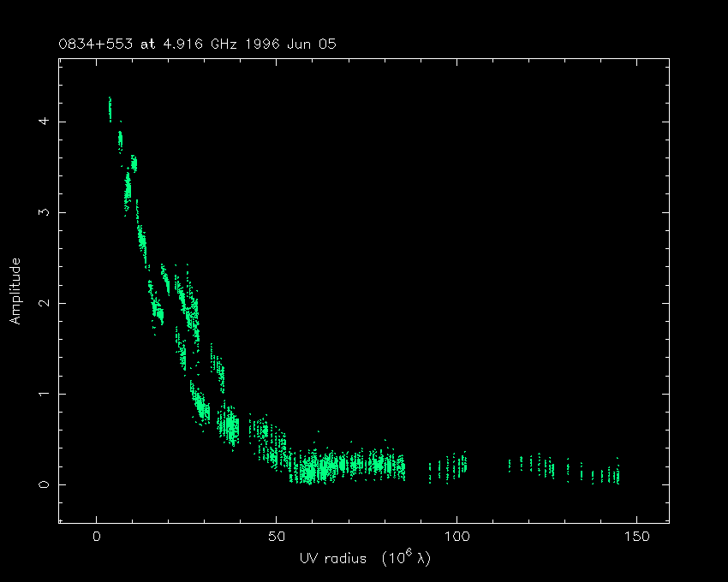The width and height of the screenshot is (728, 582).
Task: Click the y-axis tick label "2"
Action: 41,303
